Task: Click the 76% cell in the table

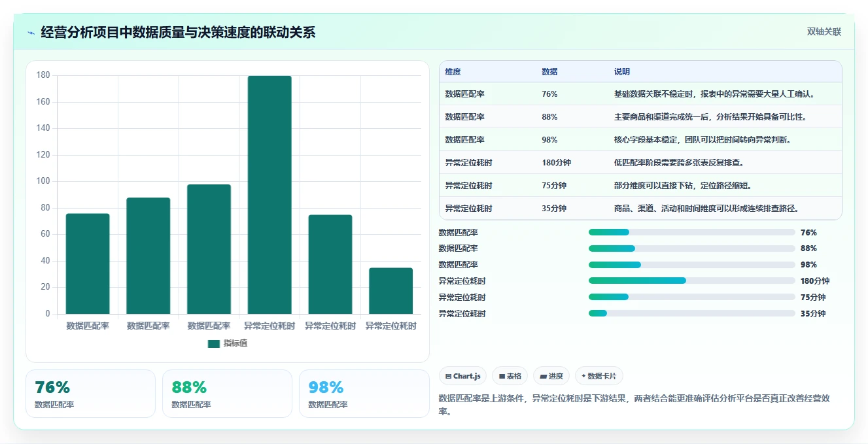Action: pyautogui.click(x=550, y=94)
